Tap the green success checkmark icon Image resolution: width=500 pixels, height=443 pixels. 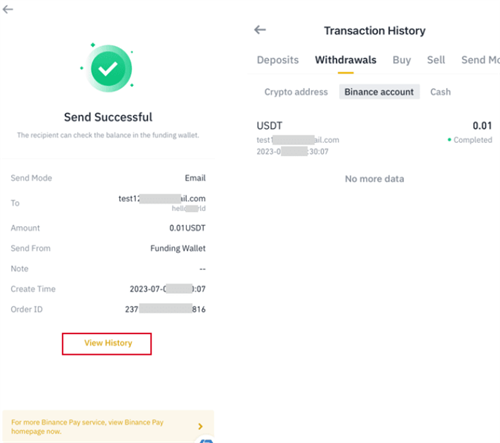(108, 68)
